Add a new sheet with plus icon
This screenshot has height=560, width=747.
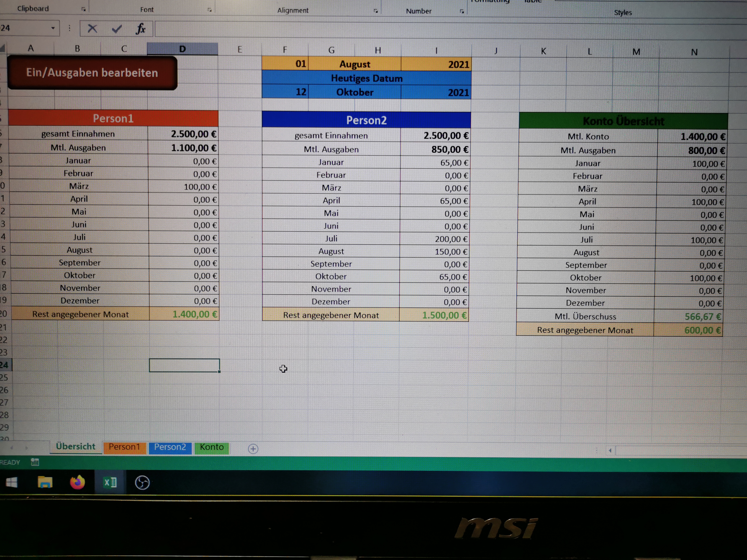[253, 449]
